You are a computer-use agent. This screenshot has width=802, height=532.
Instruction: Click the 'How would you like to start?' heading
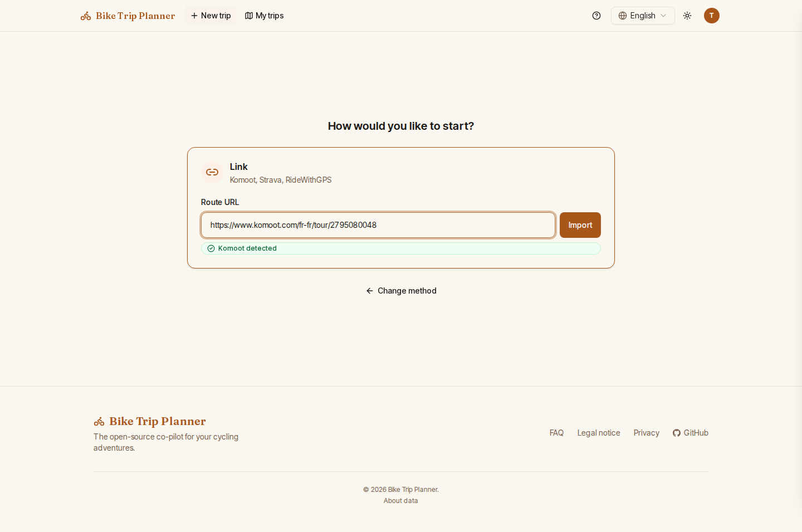pyautogui.click(x=401, y=126)
